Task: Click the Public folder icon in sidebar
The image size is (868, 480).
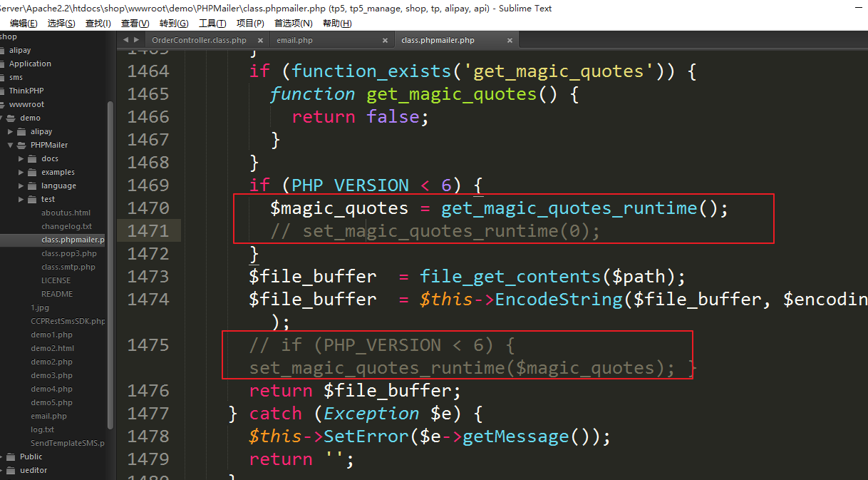Action: pyautogui.click(x=11, y=456)
